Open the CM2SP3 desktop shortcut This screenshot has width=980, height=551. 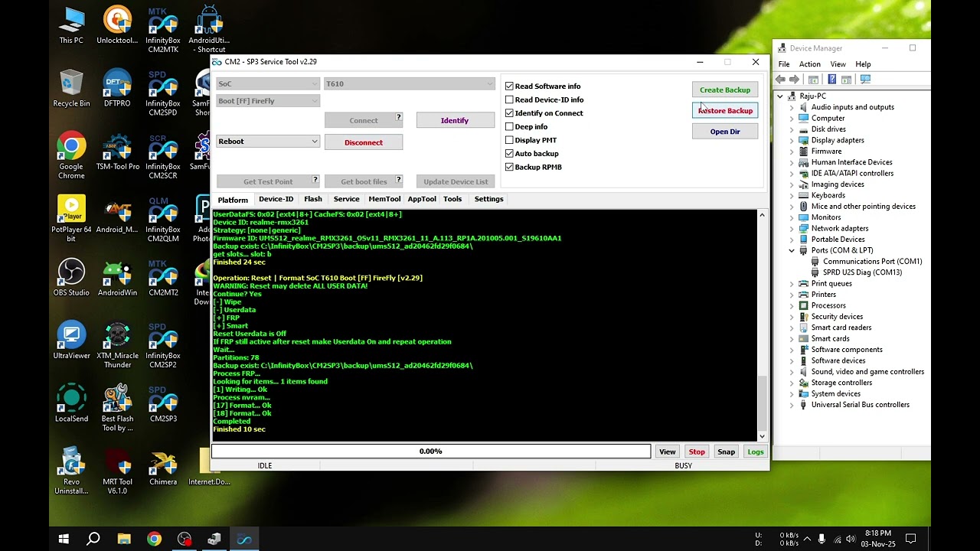click(x=163, y=403)
